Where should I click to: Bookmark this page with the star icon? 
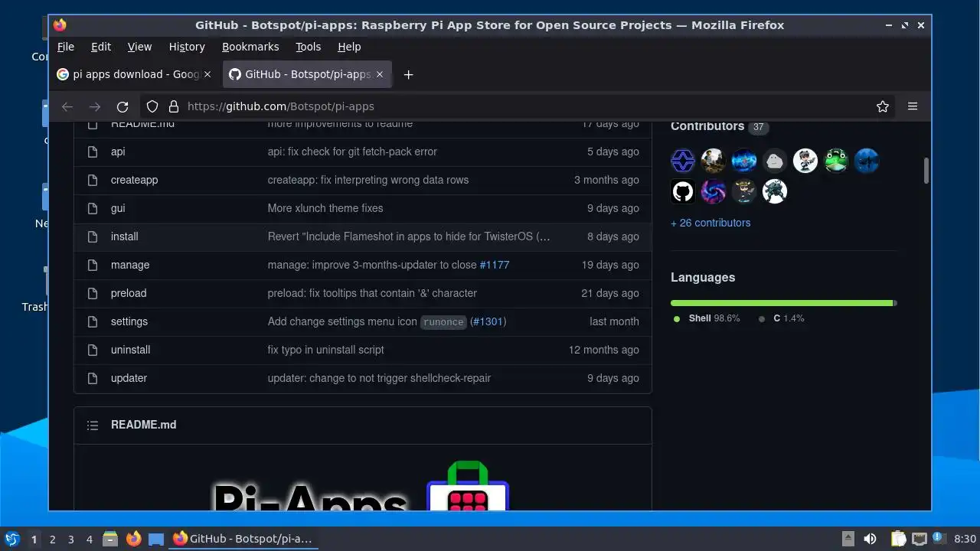883,106
